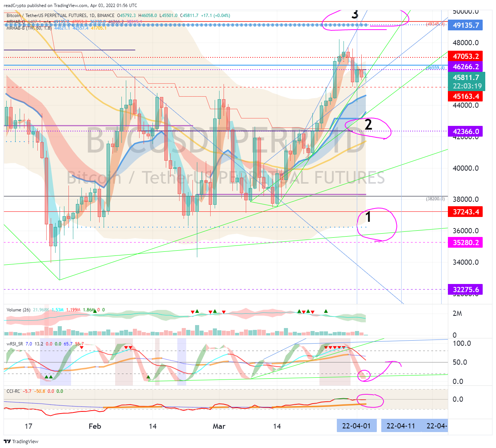Click the CCI-RC indicator legend
The width and height of the screenshot is (496, 448).
[x=13, y=391]
